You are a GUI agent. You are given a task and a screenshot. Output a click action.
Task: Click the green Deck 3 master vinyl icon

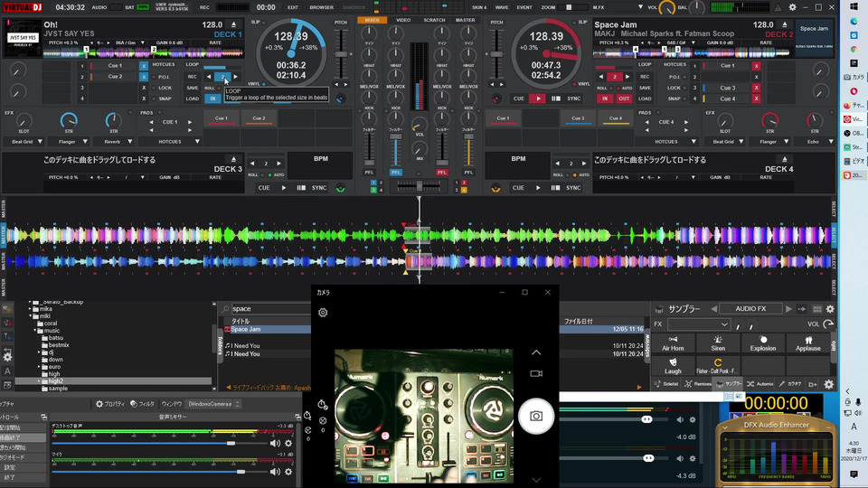tap(341, 188)
